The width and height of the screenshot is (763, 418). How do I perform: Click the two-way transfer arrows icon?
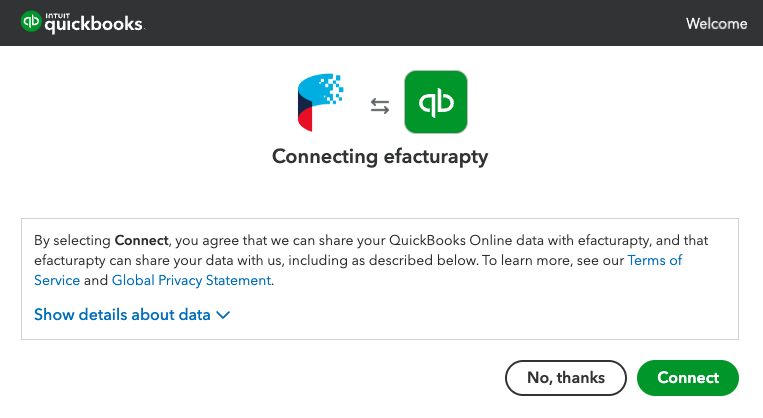(380, 105)
